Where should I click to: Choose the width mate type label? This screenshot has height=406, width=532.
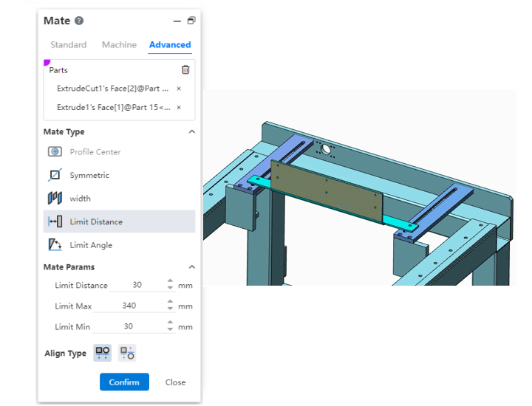coord(80,199)
